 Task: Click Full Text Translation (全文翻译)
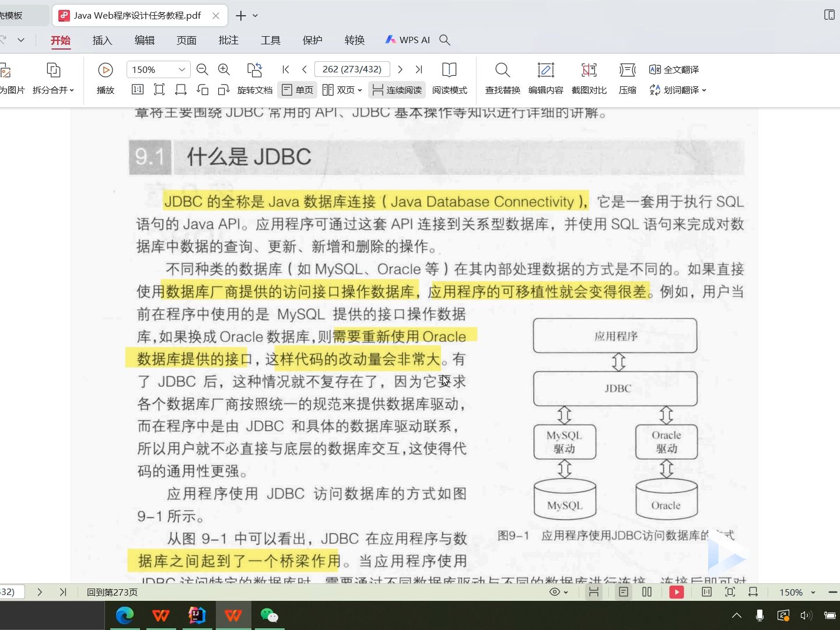pyautogui.click(x=674, y=69)
